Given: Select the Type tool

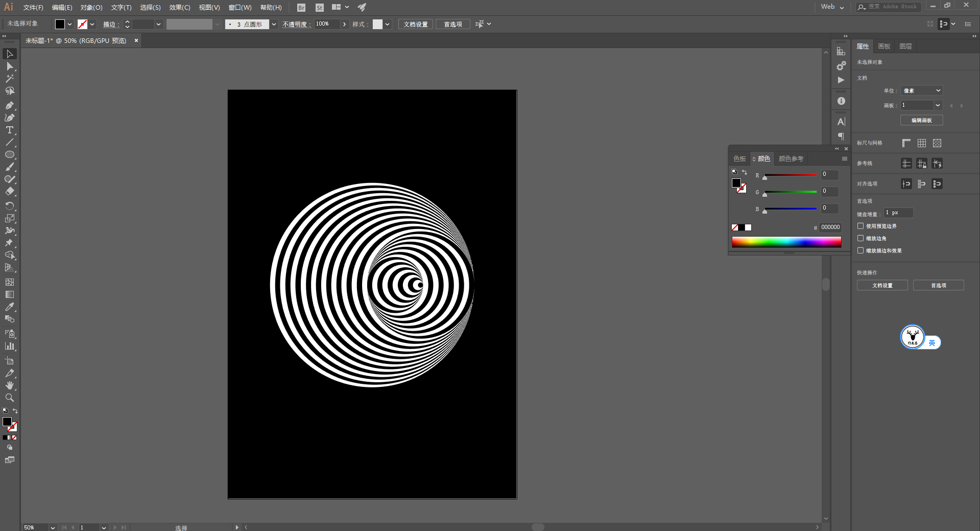Looking at the screenshot, I should pyautogui.click(x=9, y=130).
